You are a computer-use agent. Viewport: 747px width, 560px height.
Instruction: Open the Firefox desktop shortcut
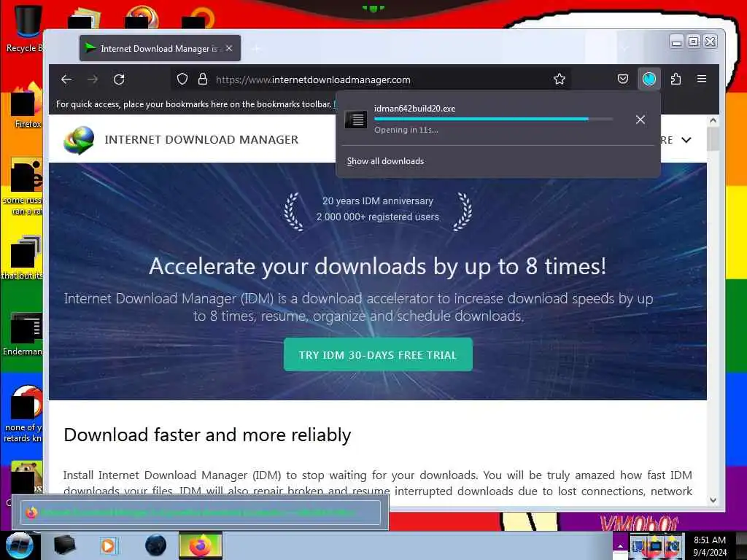click(27, 106)
